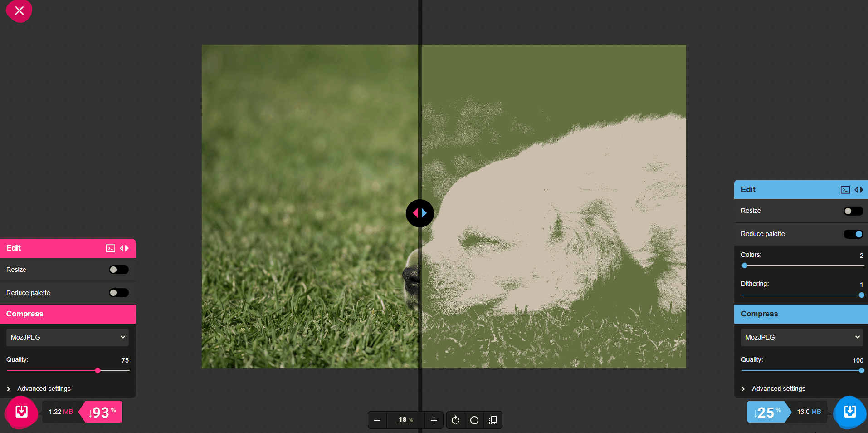Zoom out with the minus button
This screenshot has height=433, width=868.
tap(377, 420)
